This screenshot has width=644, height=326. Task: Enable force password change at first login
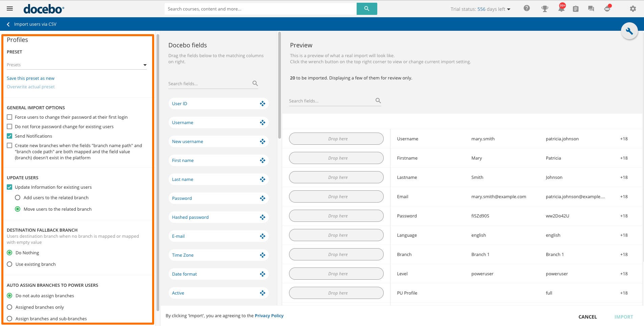(9, 117)
